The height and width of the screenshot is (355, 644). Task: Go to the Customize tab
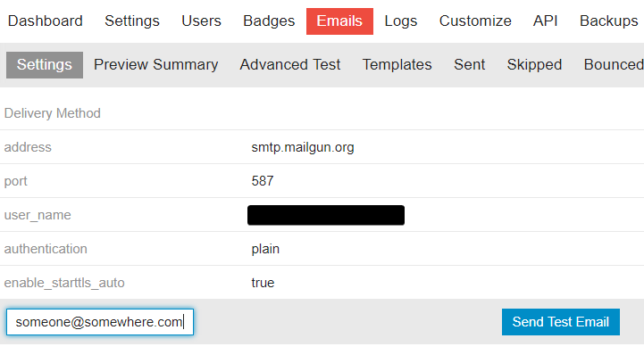point(475,21)
